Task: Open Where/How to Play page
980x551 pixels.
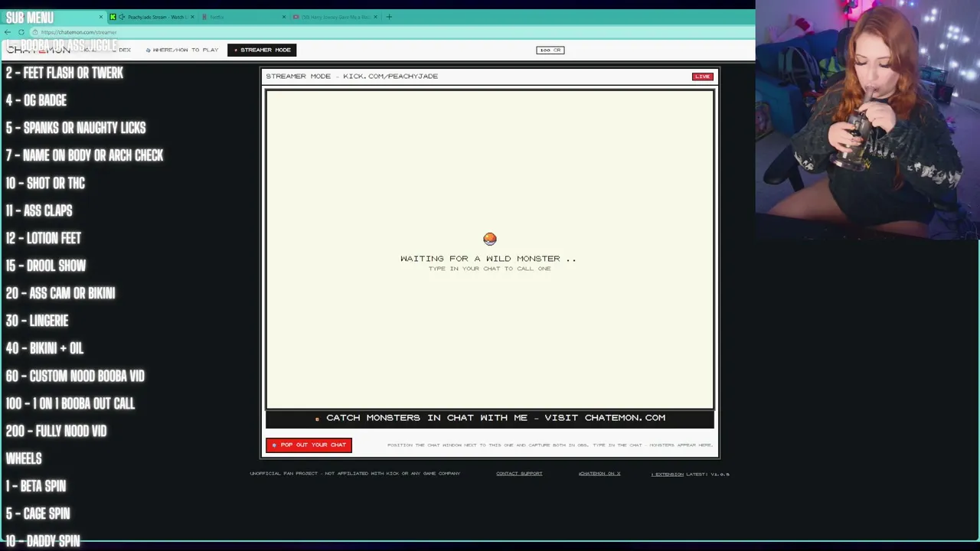Action: tap(182, 50)
